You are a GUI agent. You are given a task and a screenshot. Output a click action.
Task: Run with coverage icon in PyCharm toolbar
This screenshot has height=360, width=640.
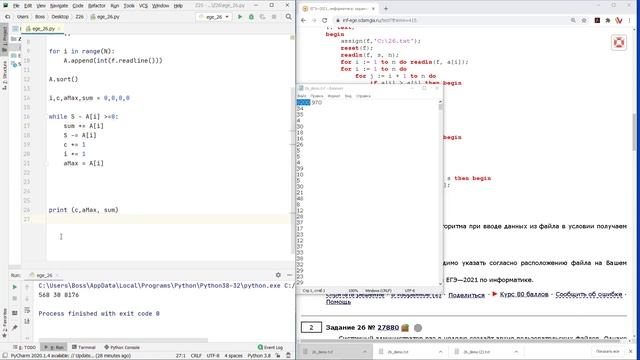click(x=262, y=17)
